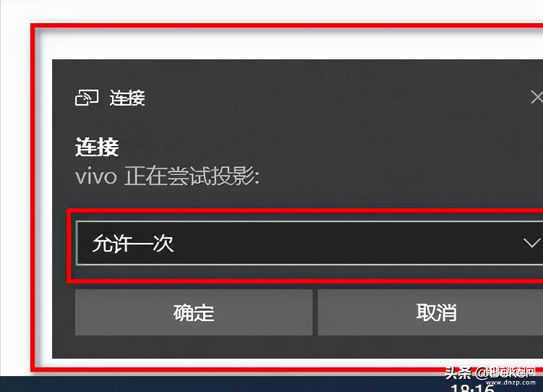Click the gap between 确定 and 取消

[315, 312]
